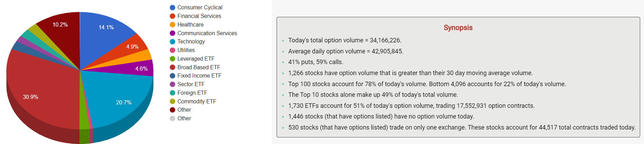This screenshot has width=644, height=144.
Task: Click the Consumer Cyclical blue legend dot
Action: click(x=173, y=8)
